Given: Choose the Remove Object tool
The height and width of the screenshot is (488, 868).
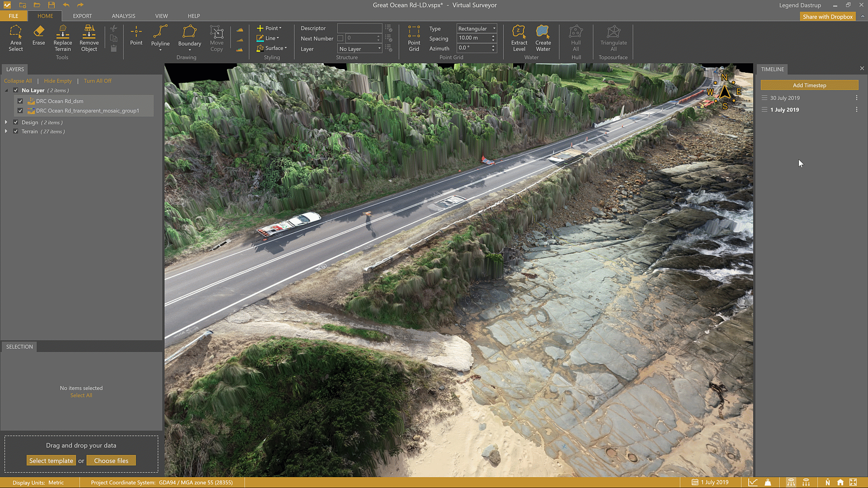Looking at the screenshot, I should click(x=89, y=38).
